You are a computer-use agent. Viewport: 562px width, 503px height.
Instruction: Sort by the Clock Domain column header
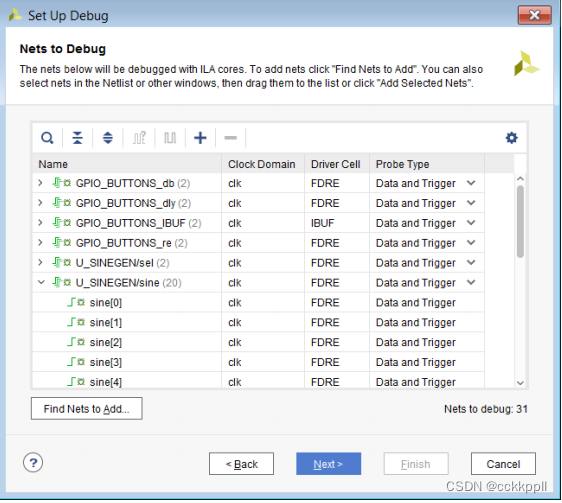(263, 164)
